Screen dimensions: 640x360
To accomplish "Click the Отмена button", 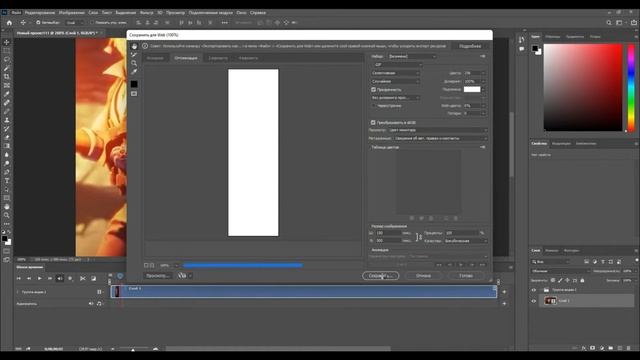I will (x=423, y=276).
